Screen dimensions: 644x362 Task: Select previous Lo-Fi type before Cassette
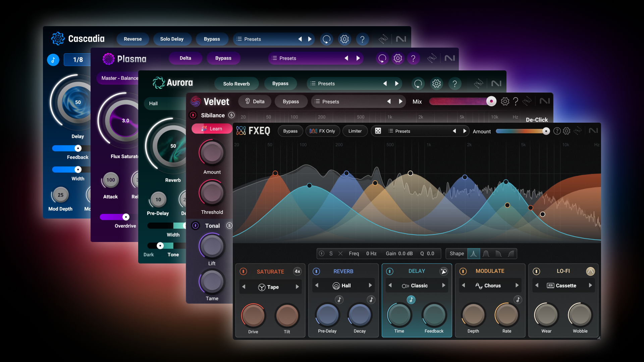tap(537, 286)
